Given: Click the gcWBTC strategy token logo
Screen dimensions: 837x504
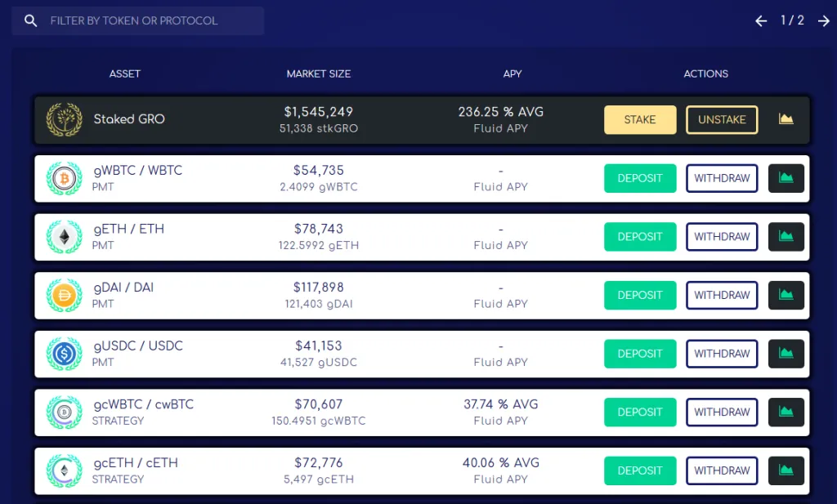Looking at the screenshot, I should pos(64,413).
